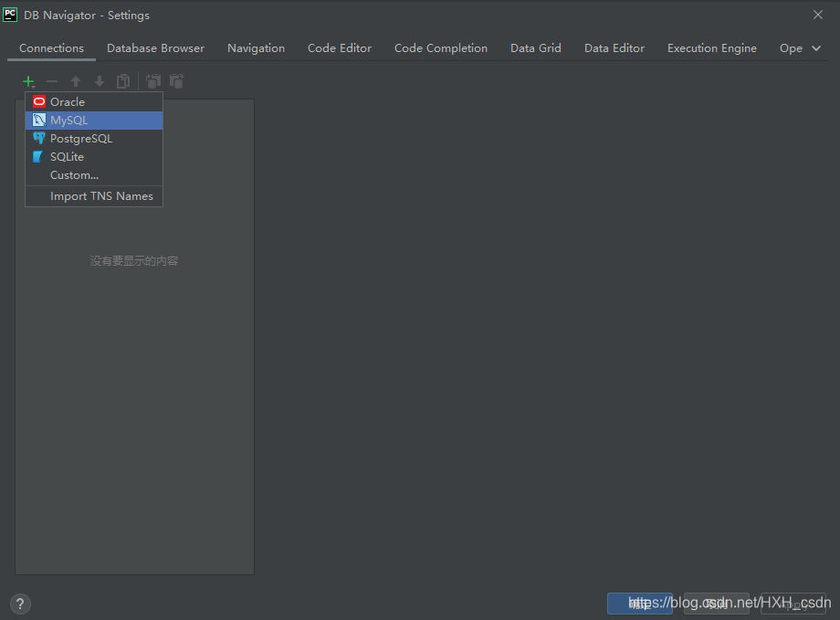The height and width of the screenshot is (620, 840).
Task: Choose Custom... from the connection menu
Action: [94, 175]
